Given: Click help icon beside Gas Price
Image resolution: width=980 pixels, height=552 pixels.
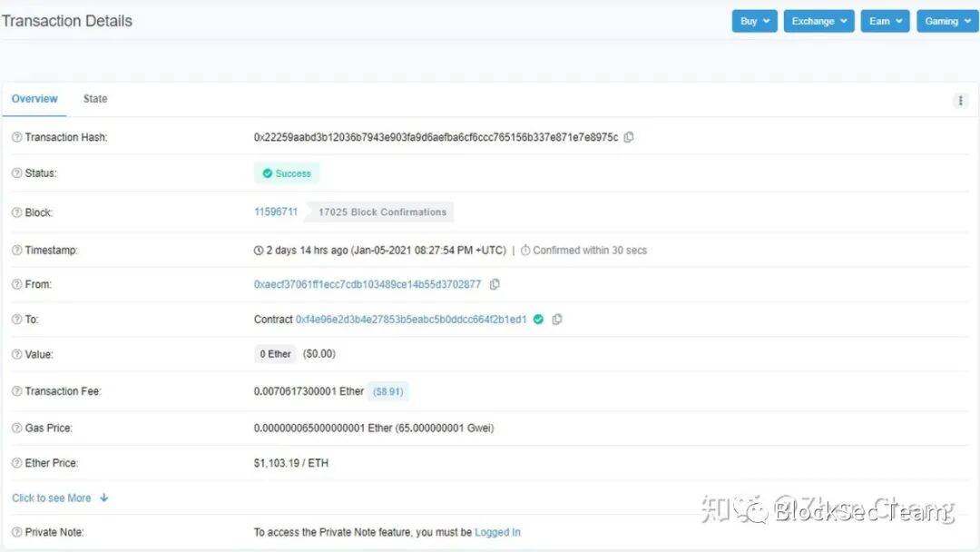Looking at the screenshot, I should (x=17, y=429).
